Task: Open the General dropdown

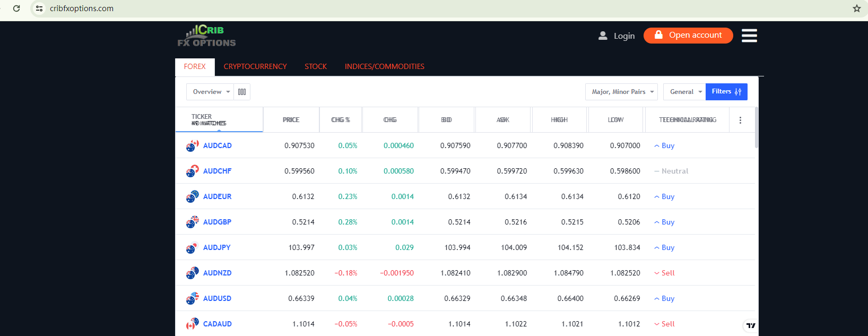Action: pyautogui.click(x=684, y=92)
